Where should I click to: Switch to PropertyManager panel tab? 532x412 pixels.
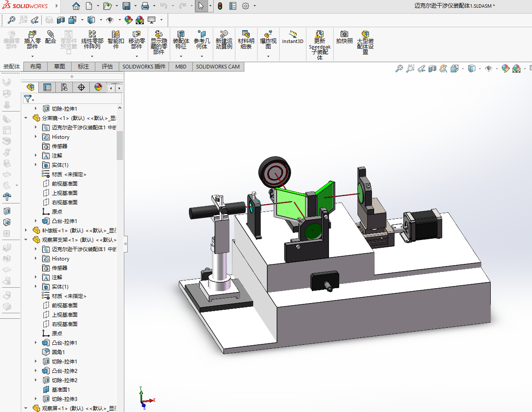click(x=47, y=87)
